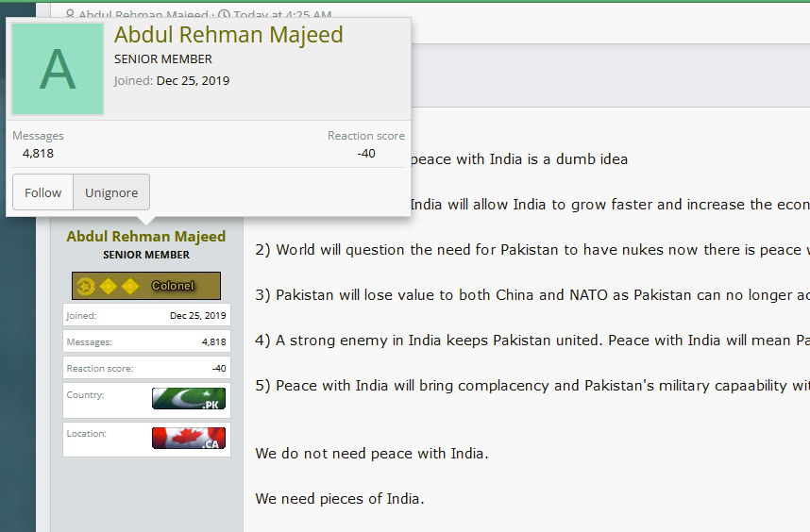The height and width of the screenshot is (532, 810).
Task: Open Abdul Rehman Majeed's profile from popup title
Action: [228, 35]
